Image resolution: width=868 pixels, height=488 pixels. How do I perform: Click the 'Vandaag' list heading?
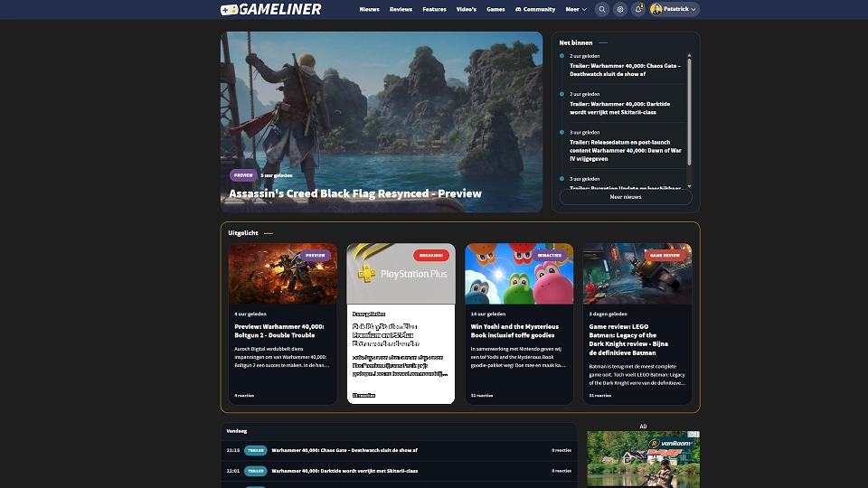pos(236,431)
